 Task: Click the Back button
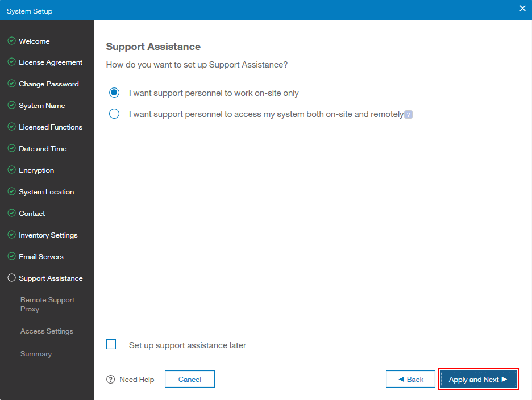[410, 379]
